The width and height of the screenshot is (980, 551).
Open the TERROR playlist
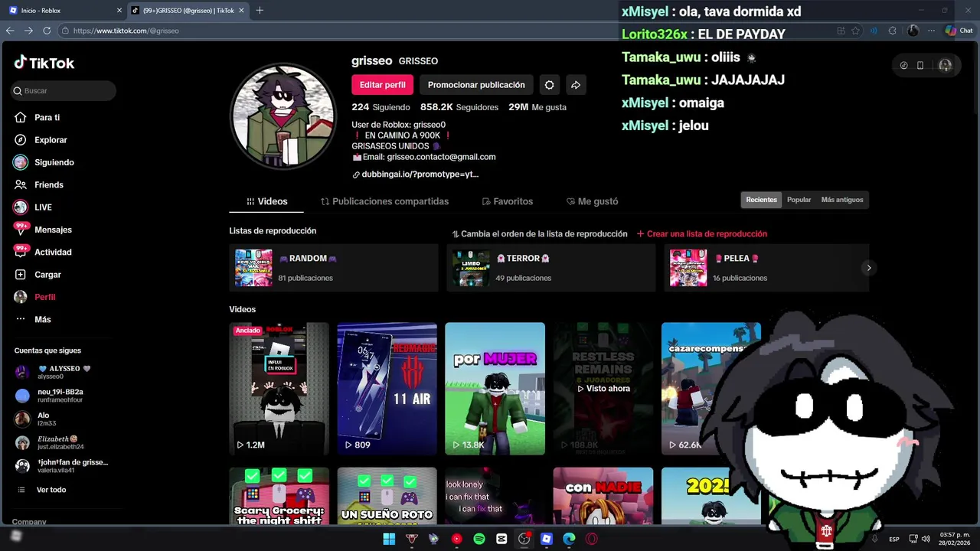click(x=551, y=268)
